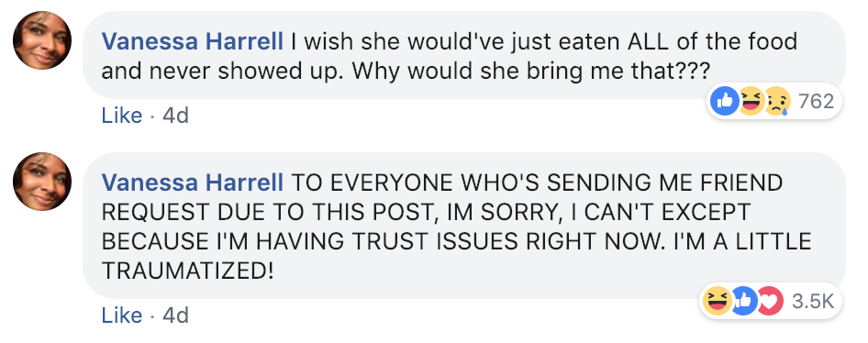
Task: Click the profile picture beside the second comment
Action: coord(42,182)
